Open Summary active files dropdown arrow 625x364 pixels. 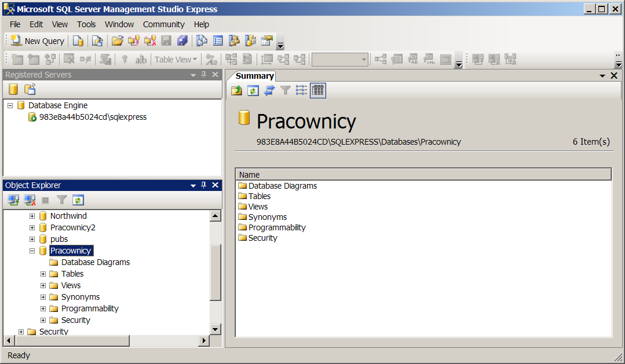602,76
